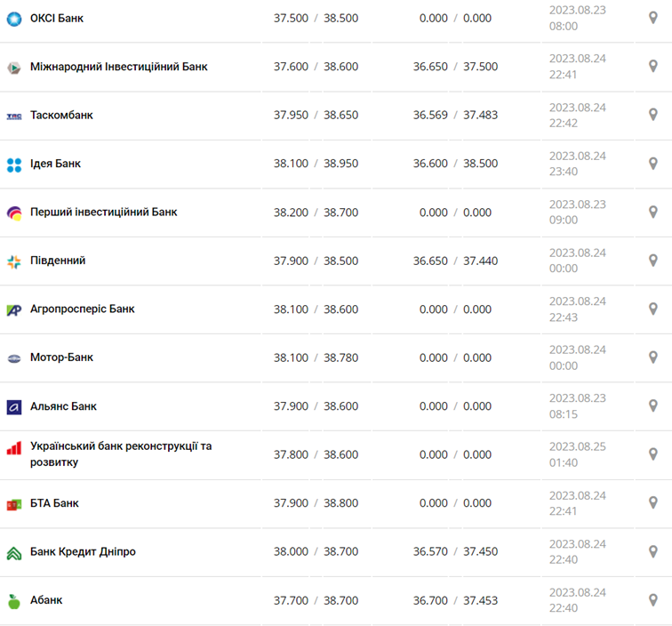Click the Альянс Банк logo icon
Screen dimensions: 672x626
[x=14, y=406]
